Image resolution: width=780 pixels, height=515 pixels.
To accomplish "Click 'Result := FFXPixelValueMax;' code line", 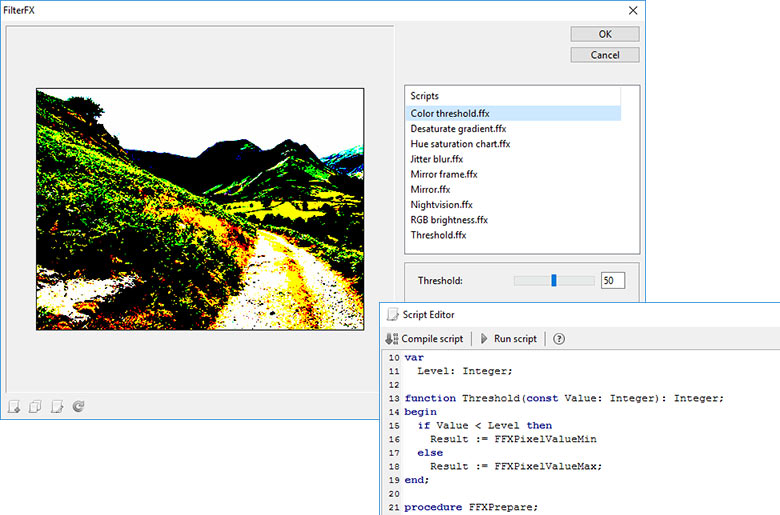I will click(x=516, y=466).
